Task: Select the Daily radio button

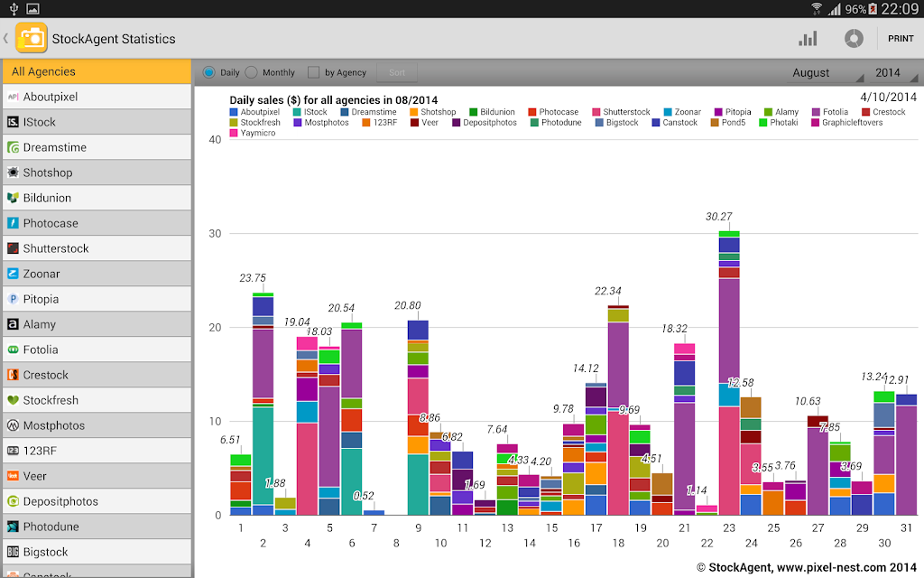Action: point(208,72)
